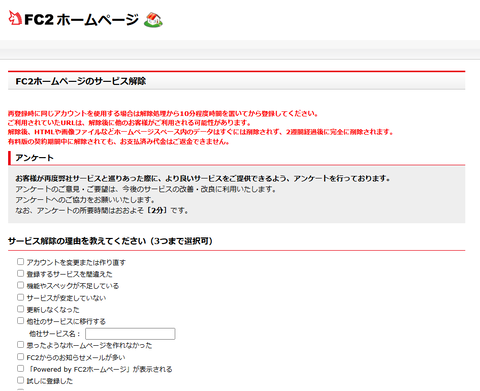Click the red warning line about ご利用されていたURL
480x391 pixels.
coord(129,123)
